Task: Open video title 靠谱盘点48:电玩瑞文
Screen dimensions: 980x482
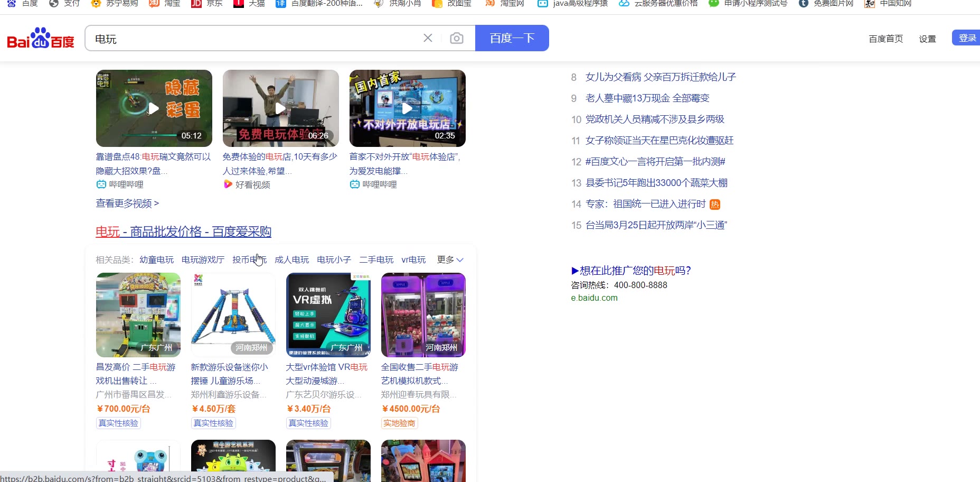Action: pyautogui.click(x=153, y=164)
